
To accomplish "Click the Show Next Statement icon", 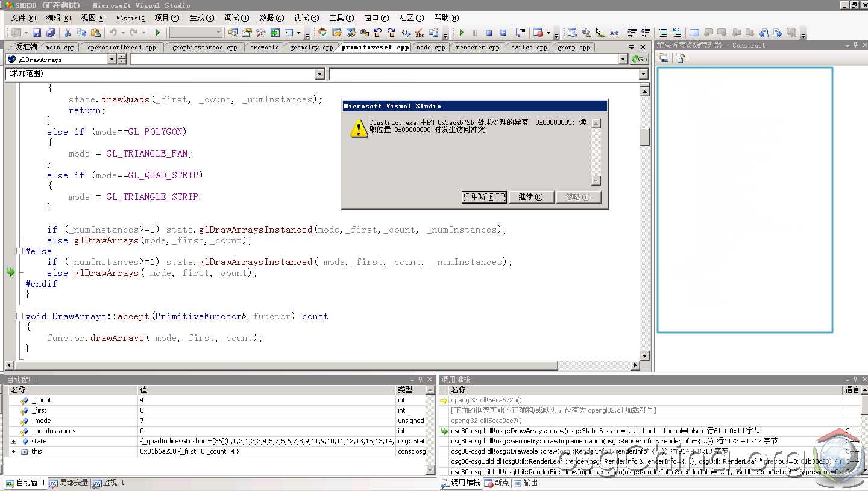I will click(521, 33).
